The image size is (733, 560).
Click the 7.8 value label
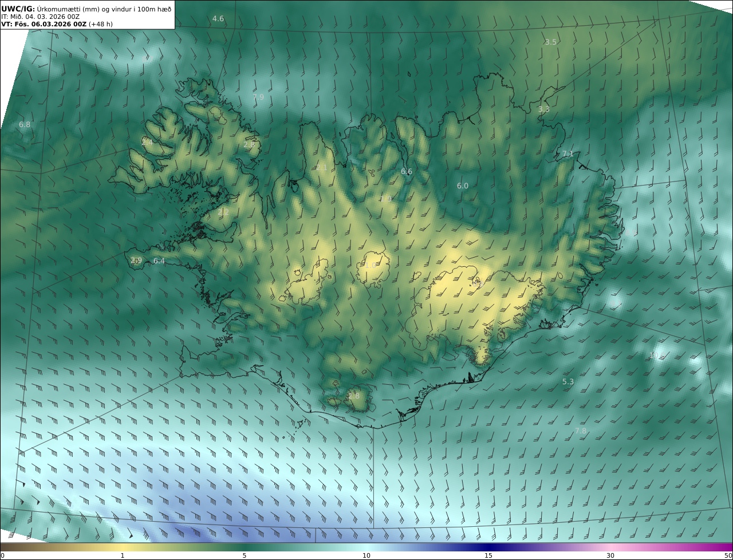pyautogui.click(x=581, y=431)
